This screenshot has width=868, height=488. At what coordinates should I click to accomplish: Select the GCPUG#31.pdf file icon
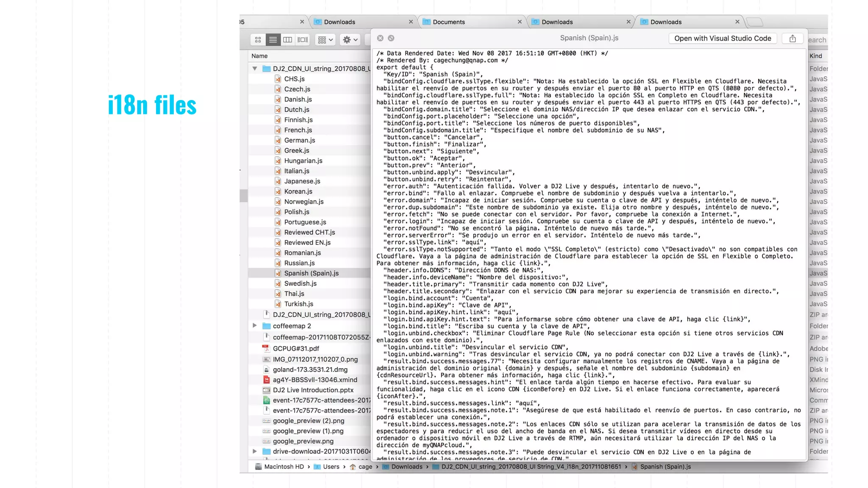click(266, 348)
